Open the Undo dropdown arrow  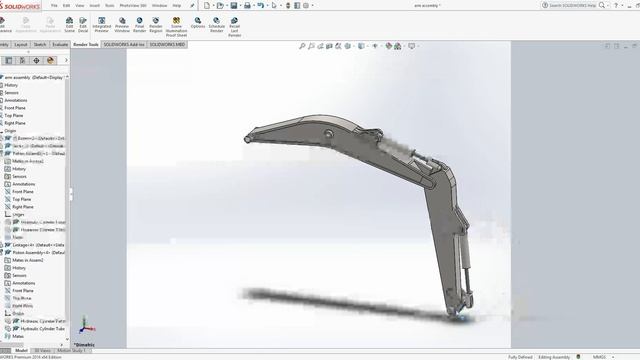(x=267, y=5)
